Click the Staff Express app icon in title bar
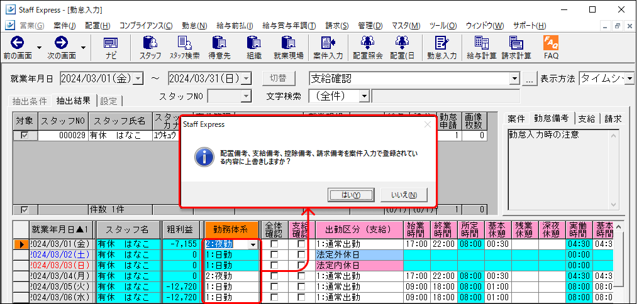This screenshot has height=304, width=644. click(10, 9)
